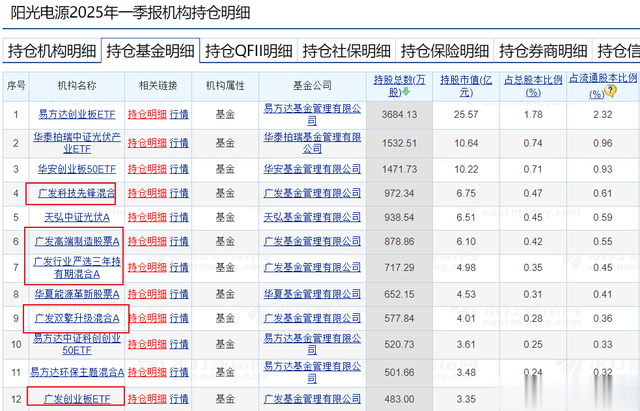The height and width of the screenshot is (411, 640).
Task: Open the 华安基金管理有限公司 company link
Action: 312,169
